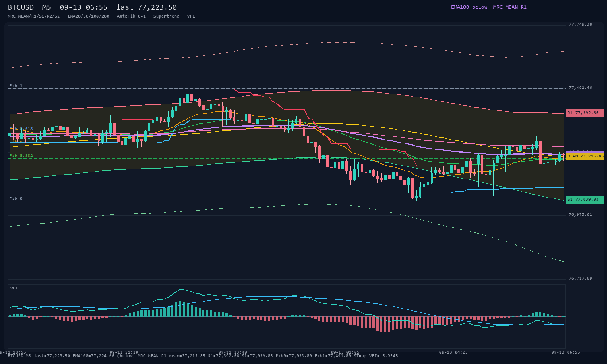Click the 09-12 23:40 time axis label

click(x=233, y=352)
